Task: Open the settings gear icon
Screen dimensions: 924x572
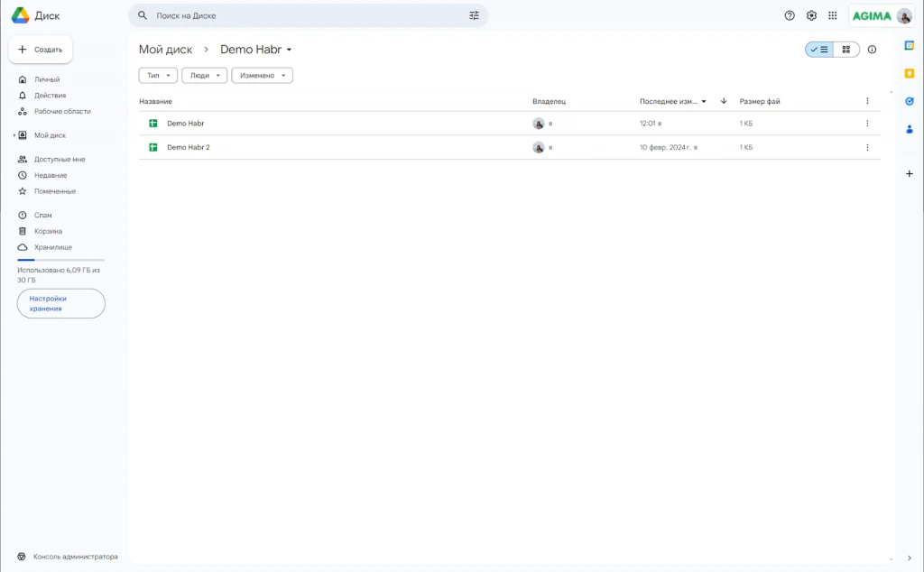Action: pyautogui.click(x=811, y=16)
